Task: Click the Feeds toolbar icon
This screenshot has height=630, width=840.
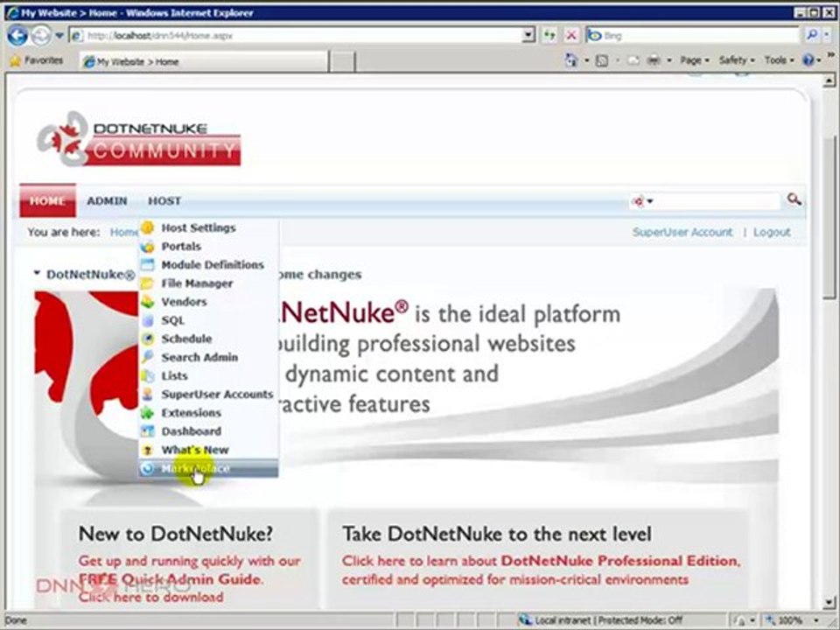Action: pyautogui.click(x=602, y=60)
